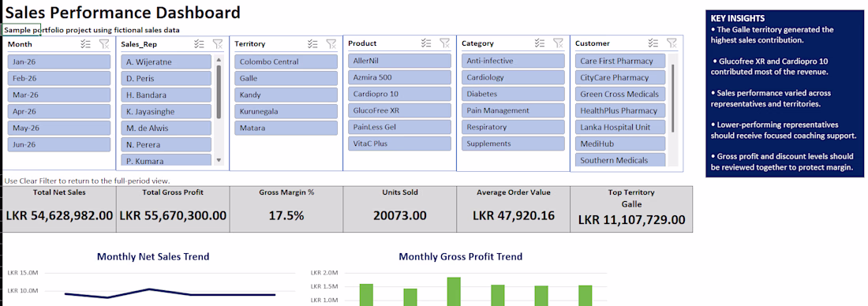Choose Lanka Hospital Unit customer
Screen dimensions: 868x306
(x=620, y=127)
